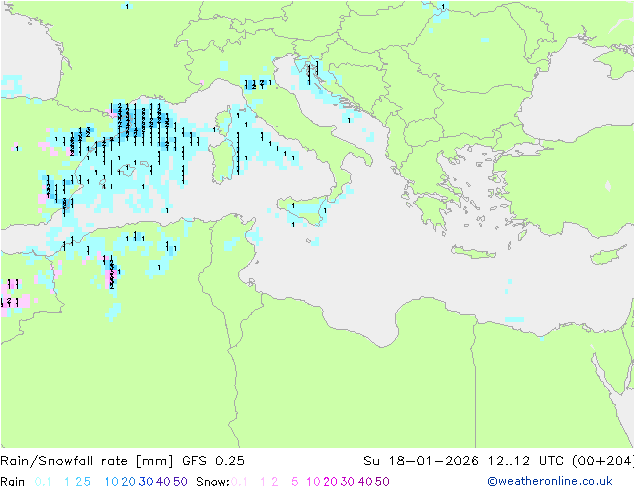Screen dimensions: 634x490
Task: Click snow legend value 5
Action: [x=295, y=482]
